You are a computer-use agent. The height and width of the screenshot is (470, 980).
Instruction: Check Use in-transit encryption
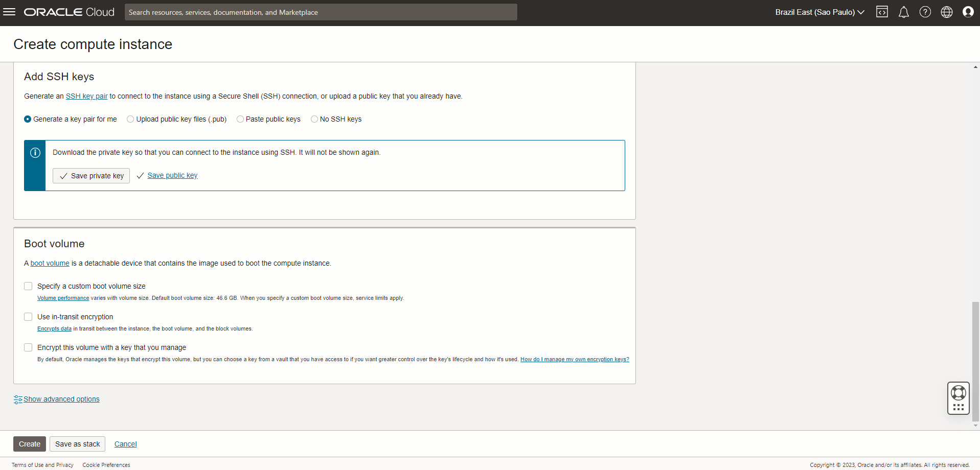pos(28,317)
